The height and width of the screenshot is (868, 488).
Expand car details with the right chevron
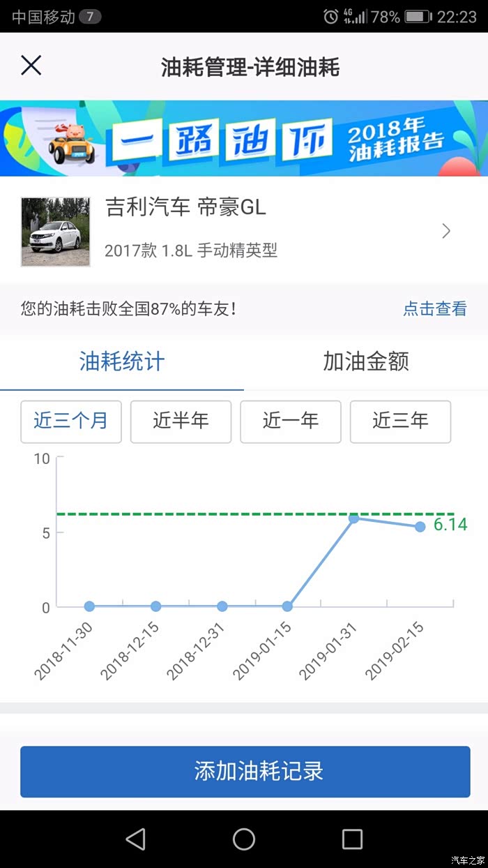pos(447,232)
